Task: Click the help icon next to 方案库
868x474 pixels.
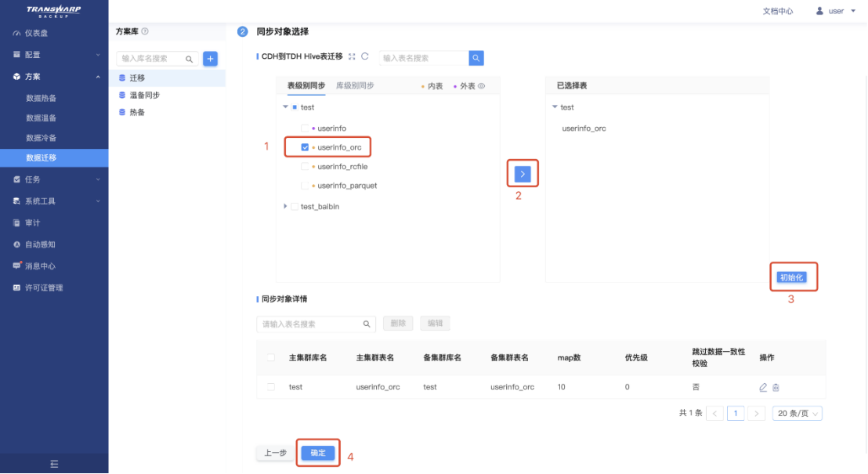Action: click(x=145, y=31)
